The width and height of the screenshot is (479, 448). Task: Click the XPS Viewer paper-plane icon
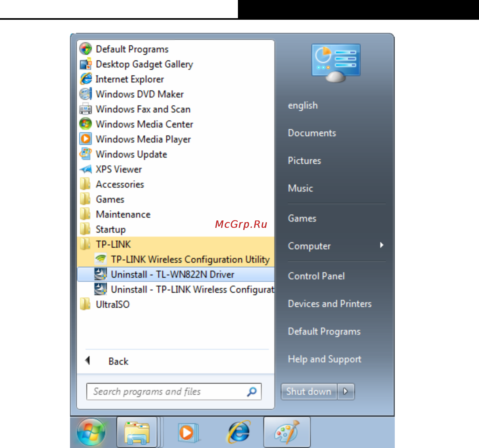coord(86,169)
